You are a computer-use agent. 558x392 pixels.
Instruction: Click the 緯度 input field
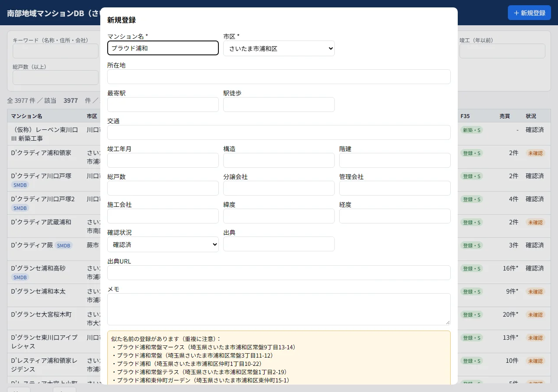(279, 216)
